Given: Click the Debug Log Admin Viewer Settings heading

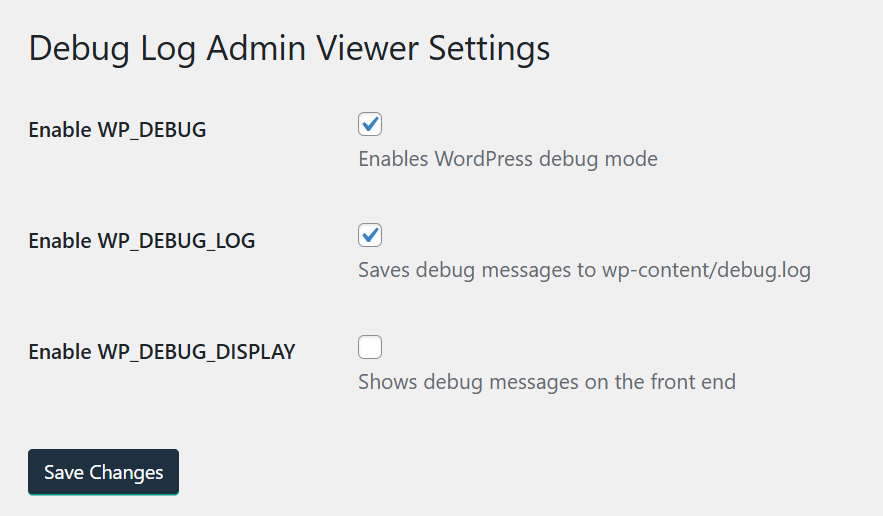Looking at the screenshot, I should (289, 49).
